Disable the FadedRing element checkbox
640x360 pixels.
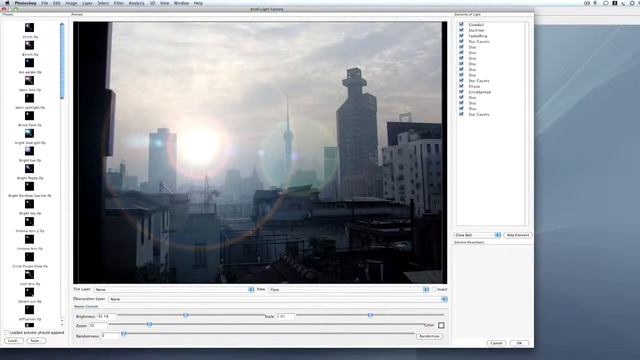click(461, 36)
